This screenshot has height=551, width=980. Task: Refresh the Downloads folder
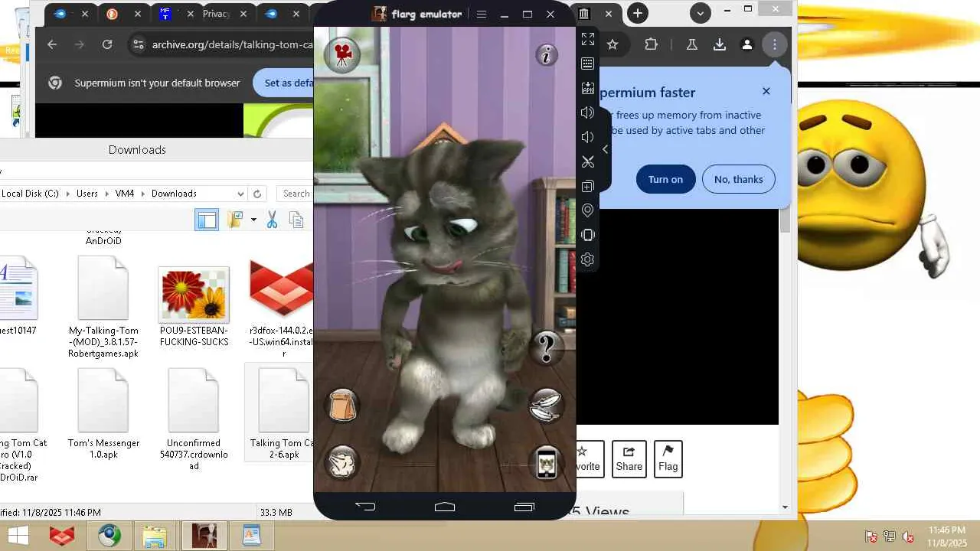coord(257,194)
